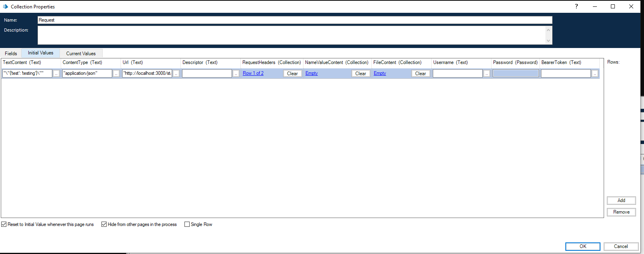
Task: Click the Name field containing Request
Action: 295,20
